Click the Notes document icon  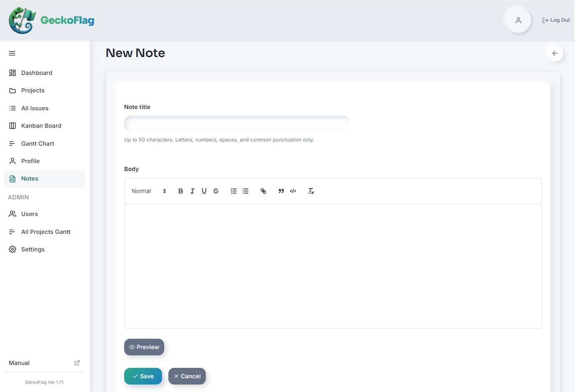[x=12, y=179]
